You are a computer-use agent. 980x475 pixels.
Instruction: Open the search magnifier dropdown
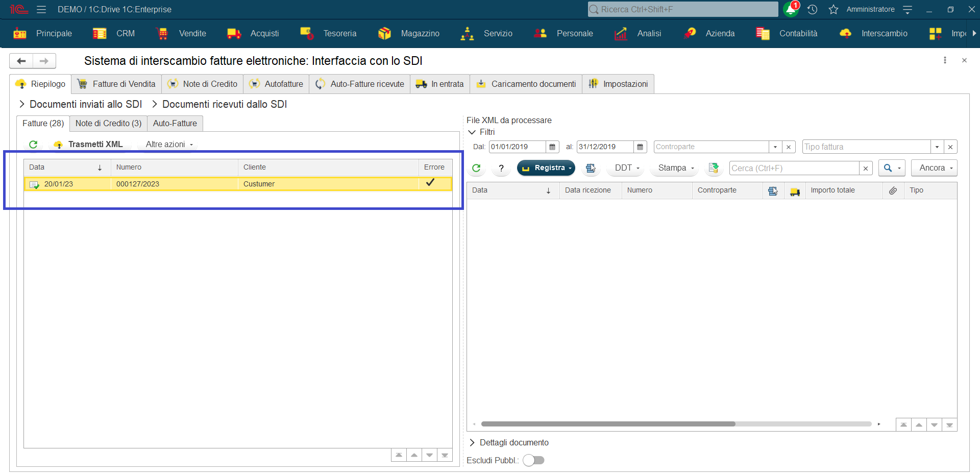point(892,168)
